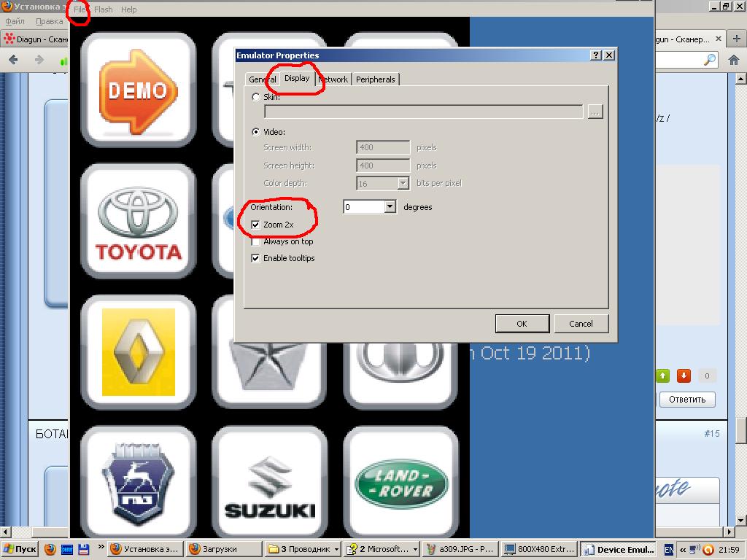This screenshot has height=560, width=747.
Task: Click Firefox home icon
Action: click(734, 60)
